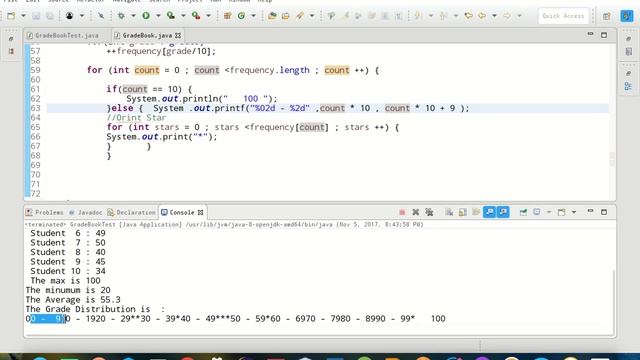This screenshot has width=640, height=360.
Task: Toggle the Scroll Lock console icon
Action: coord(462,212)
